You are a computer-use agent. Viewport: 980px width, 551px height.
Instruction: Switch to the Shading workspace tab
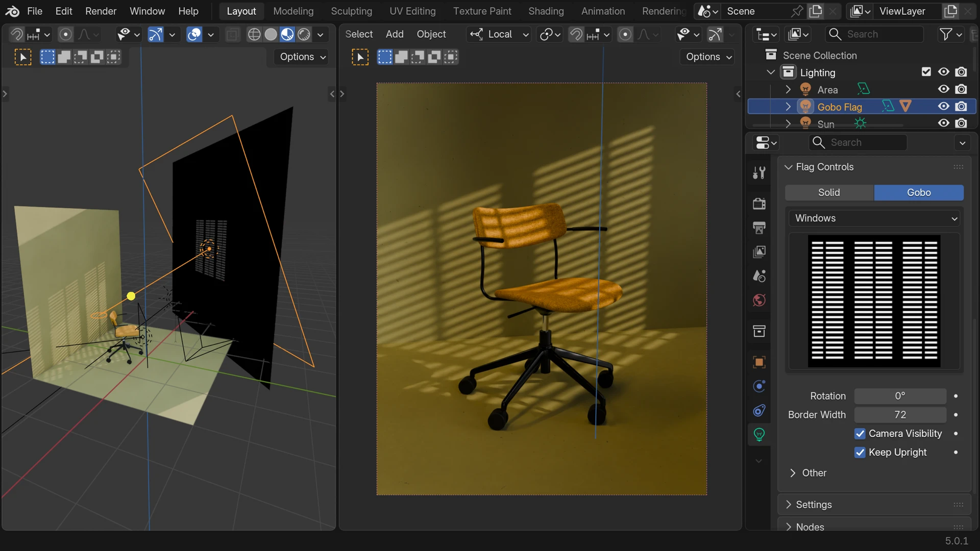[x=546, y=11]
